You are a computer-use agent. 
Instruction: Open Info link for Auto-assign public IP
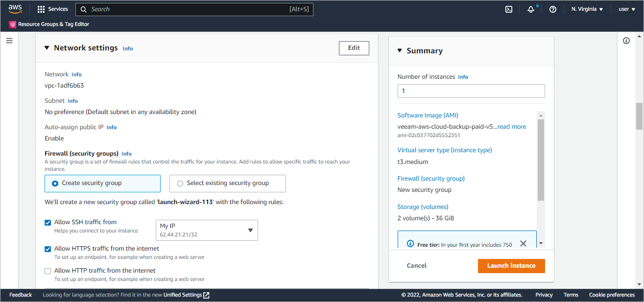pos(112,127)
